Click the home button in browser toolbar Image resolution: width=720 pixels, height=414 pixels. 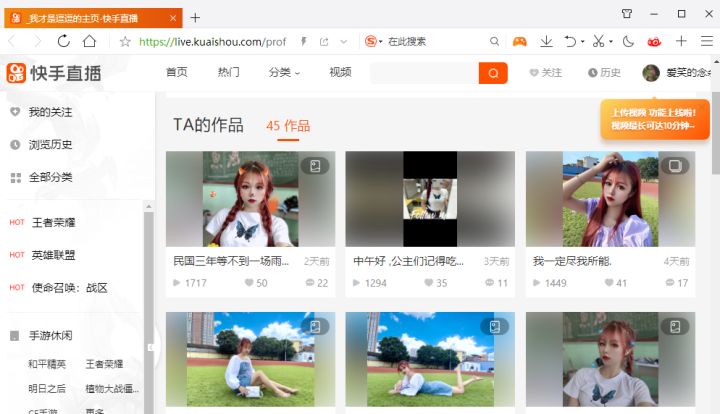[x=90, y=41]
